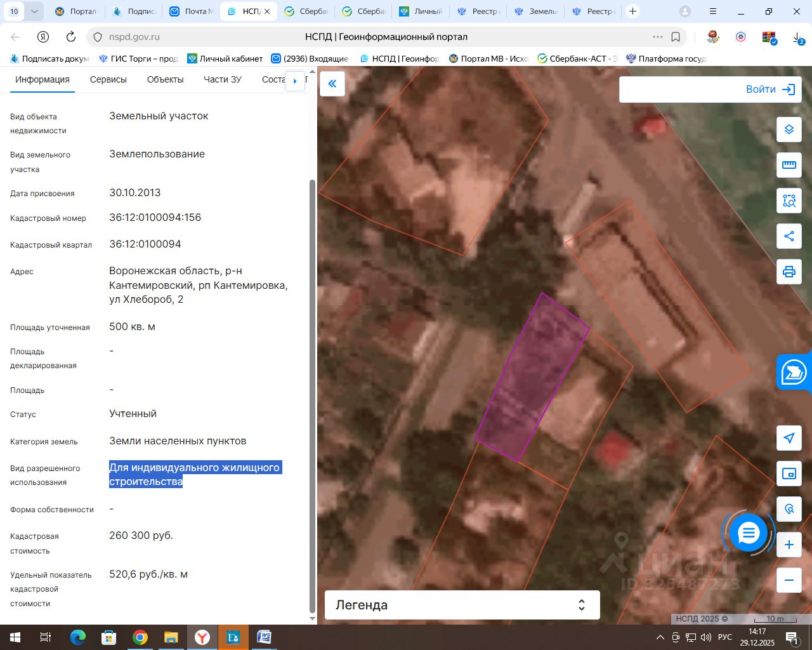Open the Личный кабинет bookmark
This screenshot has width=812, height=650.
pos(225,58)
